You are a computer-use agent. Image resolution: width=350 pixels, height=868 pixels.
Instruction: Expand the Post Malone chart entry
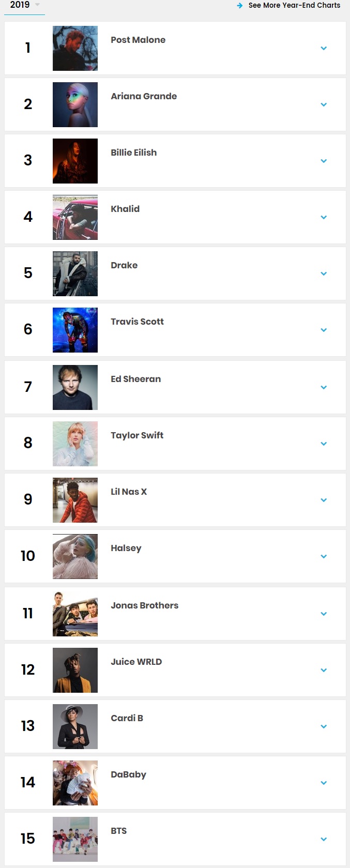point(324,49)
